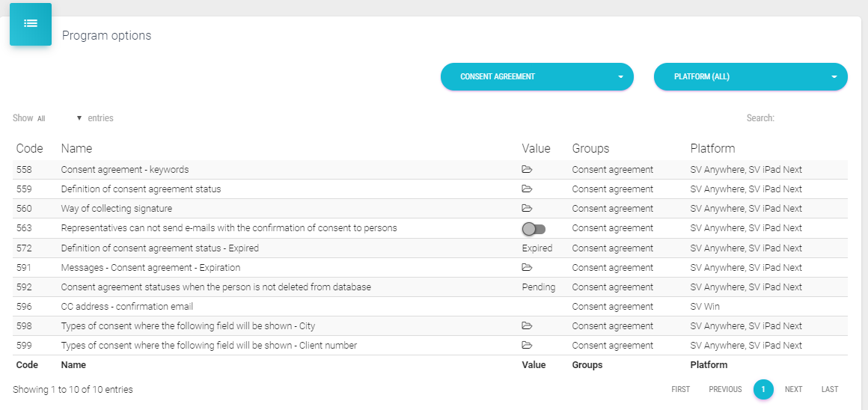Select page 1 in pagination
This screenshot has height=410, width=868.
tap(763, 389)
